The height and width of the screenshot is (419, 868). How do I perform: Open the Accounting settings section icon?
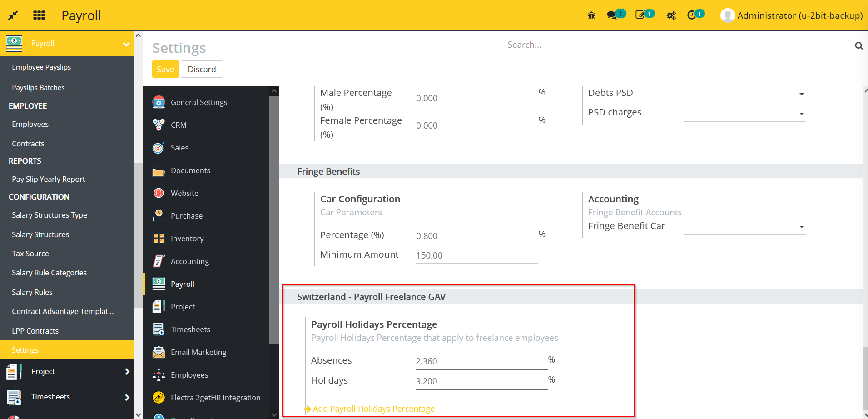[159, 261]
